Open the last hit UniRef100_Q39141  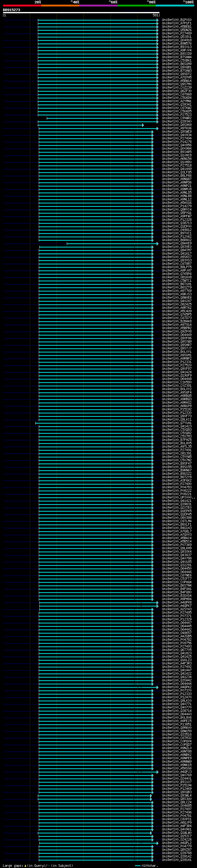177,860
